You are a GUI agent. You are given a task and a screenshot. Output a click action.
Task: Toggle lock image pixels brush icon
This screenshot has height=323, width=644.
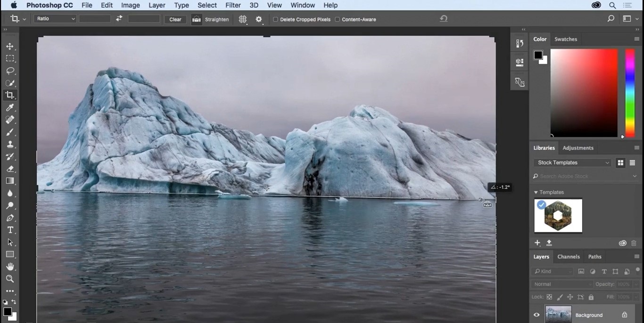[x=560, y=297]
